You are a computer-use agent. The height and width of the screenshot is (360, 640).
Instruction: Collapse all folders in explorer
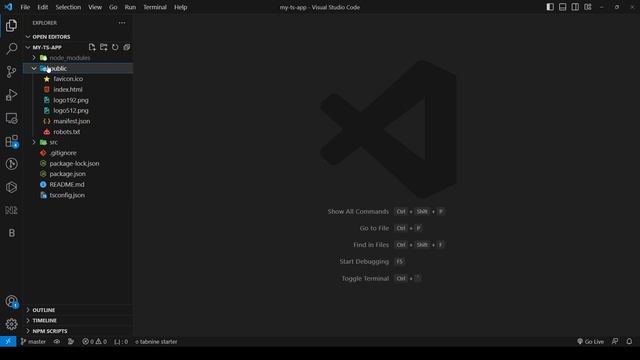pos(127,47)
